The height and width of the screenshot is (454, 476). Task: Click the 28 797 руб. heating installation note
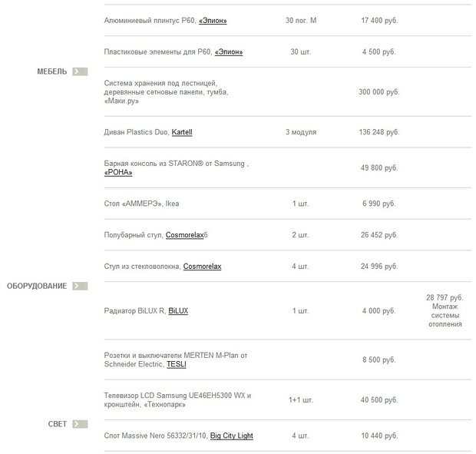(x=445, y=311)
